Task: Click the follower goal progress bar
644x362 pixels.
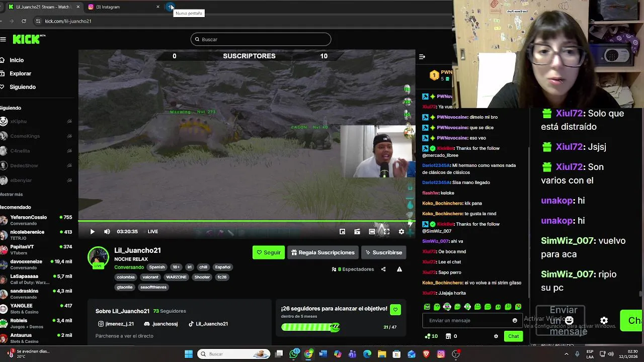Action: pos(310,327)
